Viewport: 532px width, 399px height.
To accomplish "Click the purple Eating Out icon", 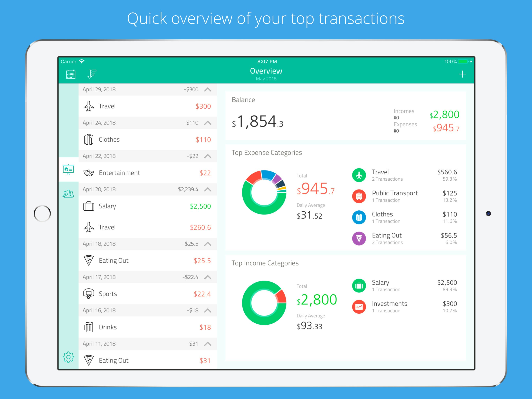I will click(x=359, y=238).
